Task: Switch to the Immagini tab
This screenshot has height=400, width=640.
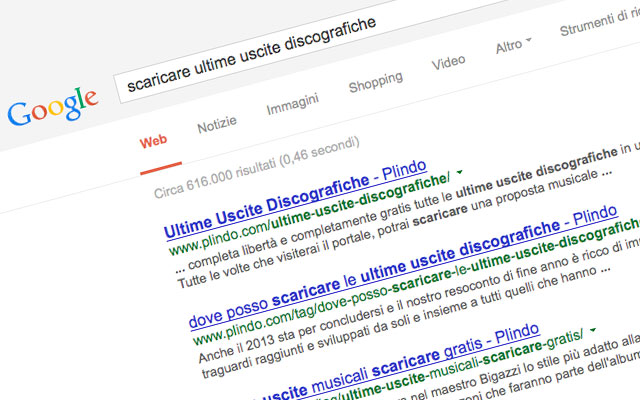Action: [292, 104]
